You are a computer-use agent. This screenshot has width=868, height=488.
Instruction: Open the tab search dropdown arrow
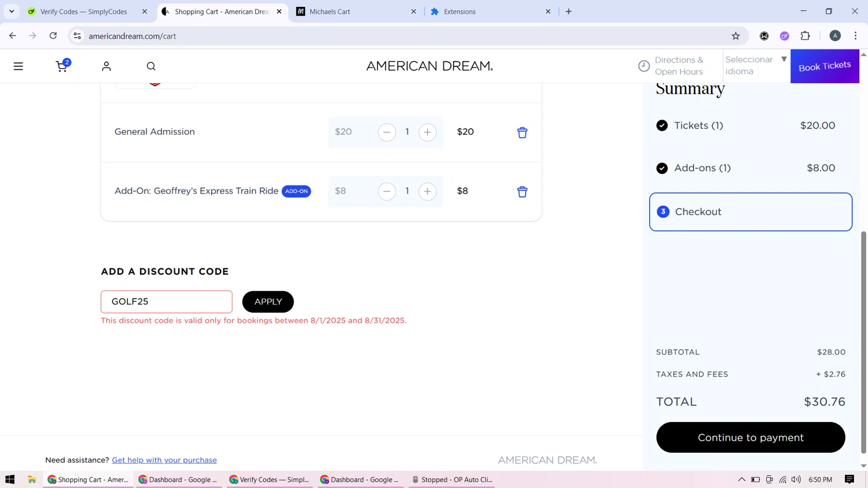click(x=12, y=12)
